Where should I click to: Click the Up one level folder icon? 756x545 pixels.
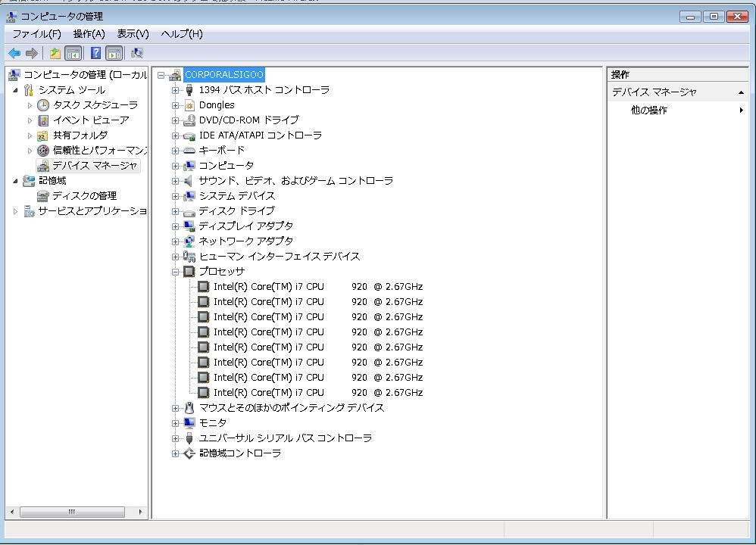tap(55, 53)
